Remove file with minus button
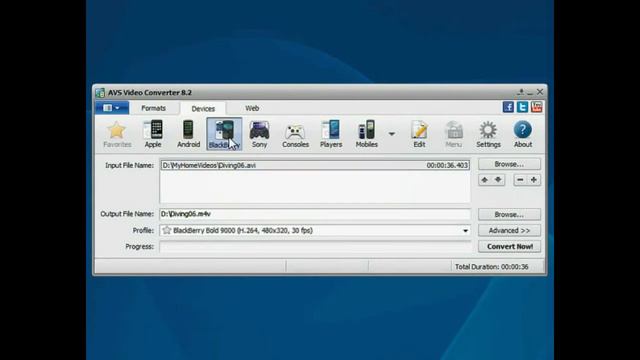Image resolution: width=640 pixels, height=360 pixels. point(520,180)
